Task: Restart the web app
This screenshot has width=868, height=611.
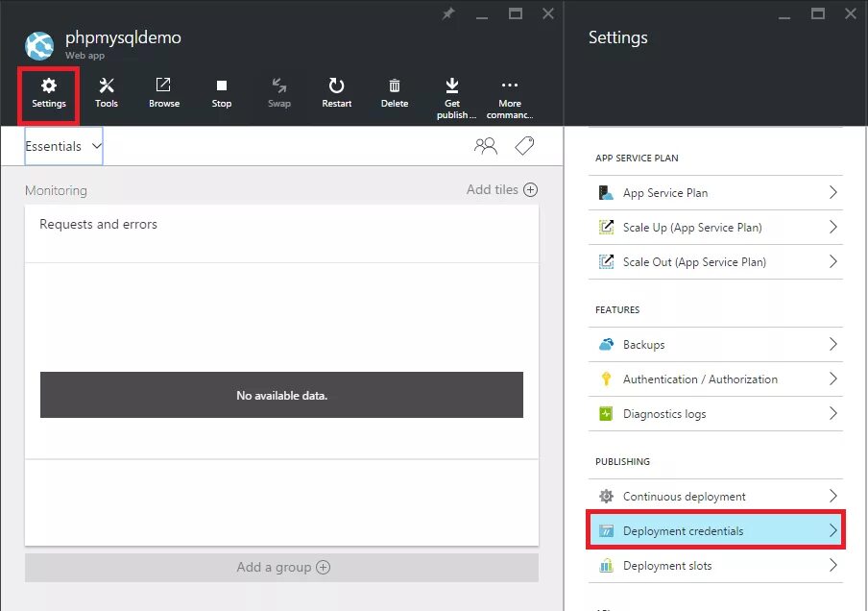Action: [337, 93]
